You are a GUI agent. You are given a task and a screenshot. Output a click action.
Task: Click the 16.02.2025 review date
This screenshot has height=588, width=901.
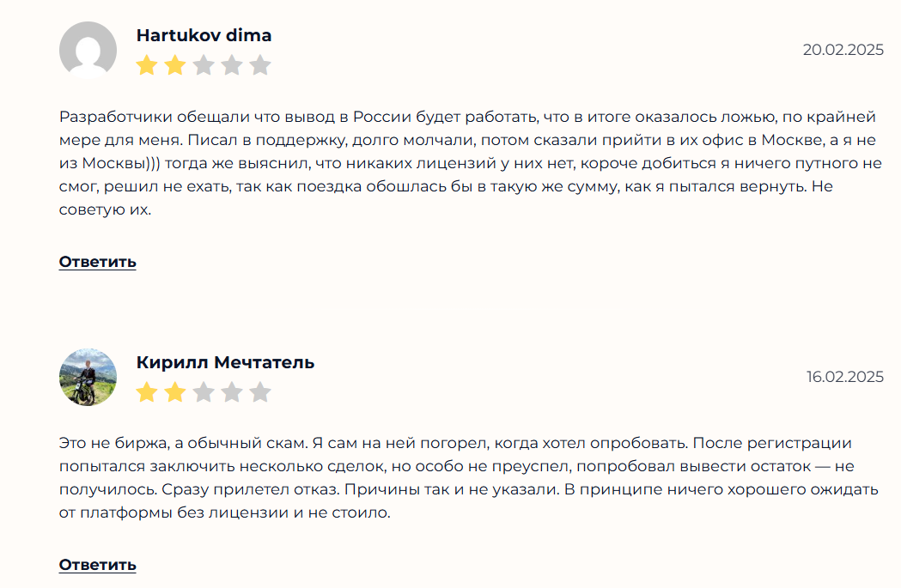[x=844, y=377]
